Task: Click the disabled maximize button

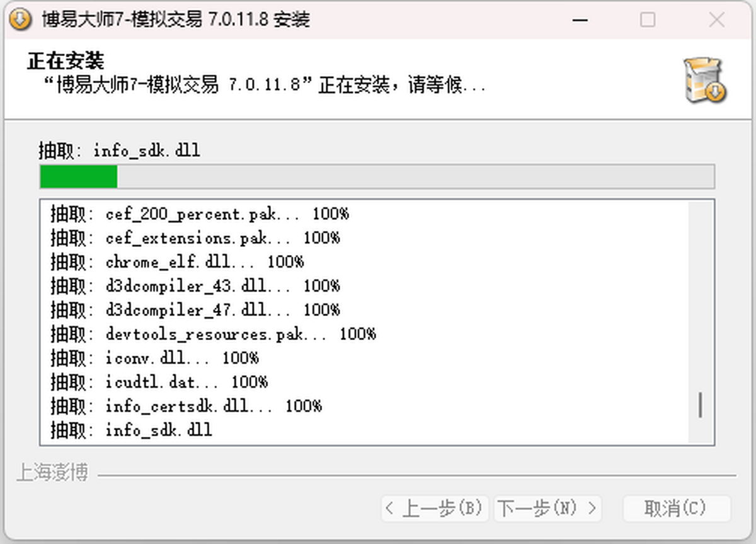Action: point(648,20)
